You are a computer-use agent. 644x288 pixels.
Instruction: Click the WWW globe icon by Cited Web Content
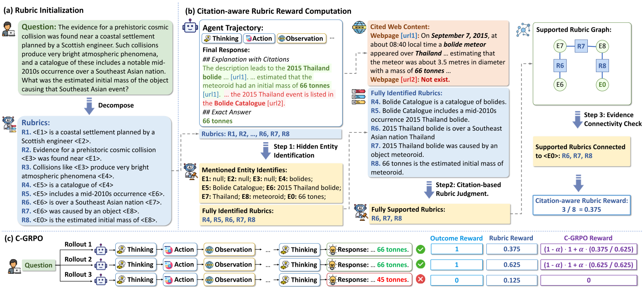coord(359,28)
